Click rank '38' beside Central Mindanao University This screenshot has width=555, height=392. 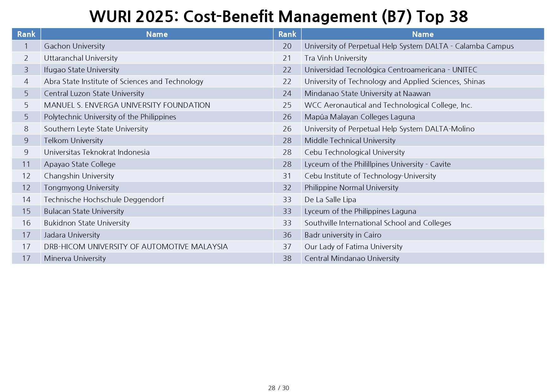(x=287, y=258)
